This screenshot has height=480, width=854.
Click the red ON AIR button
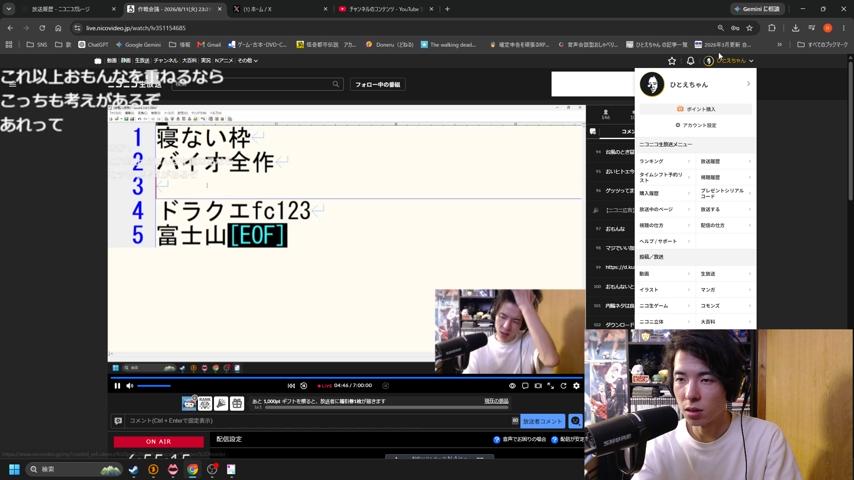coord(158,441)
